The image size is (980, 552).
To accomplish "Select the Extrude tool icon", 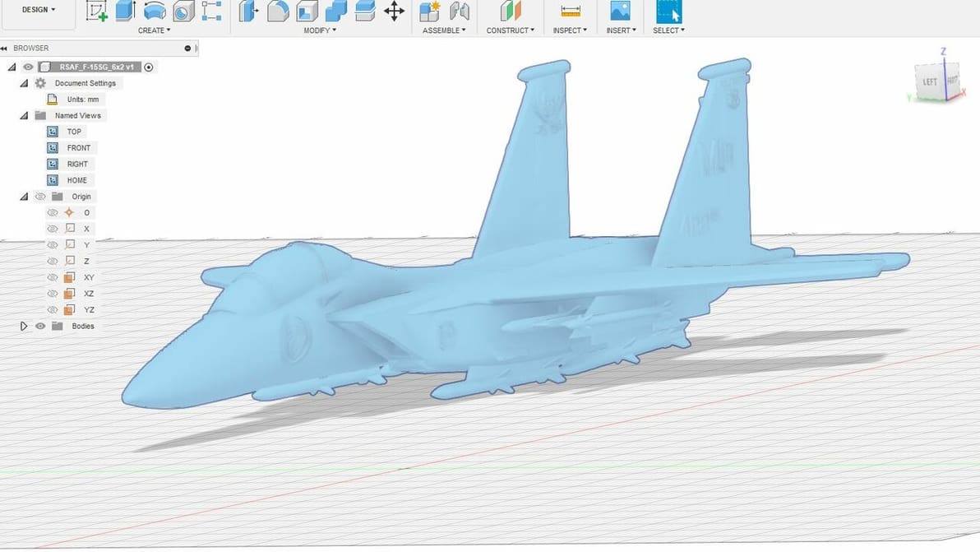I will pos(126,11).
